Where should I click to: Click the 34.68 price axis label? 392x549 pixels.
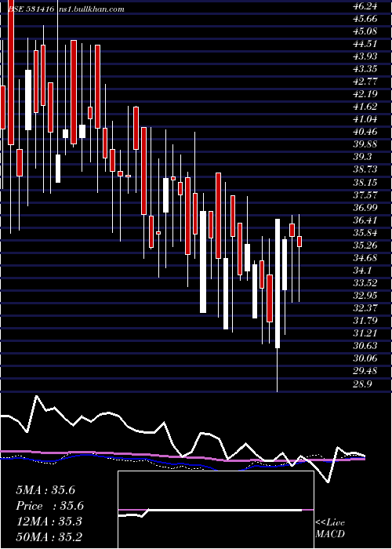pos(365,258)
